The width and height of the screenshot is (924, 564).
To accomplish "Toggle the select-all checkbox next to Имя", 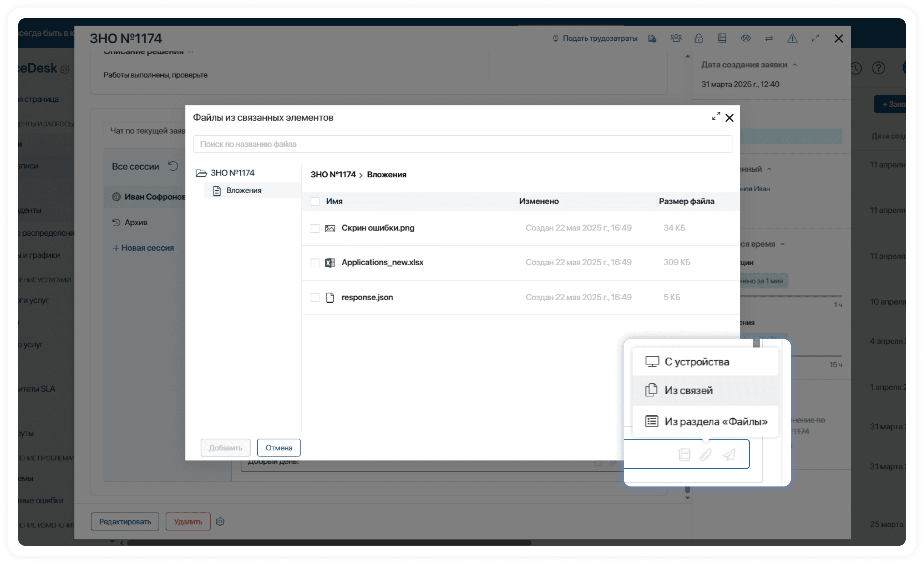I will tap(315, 201).
